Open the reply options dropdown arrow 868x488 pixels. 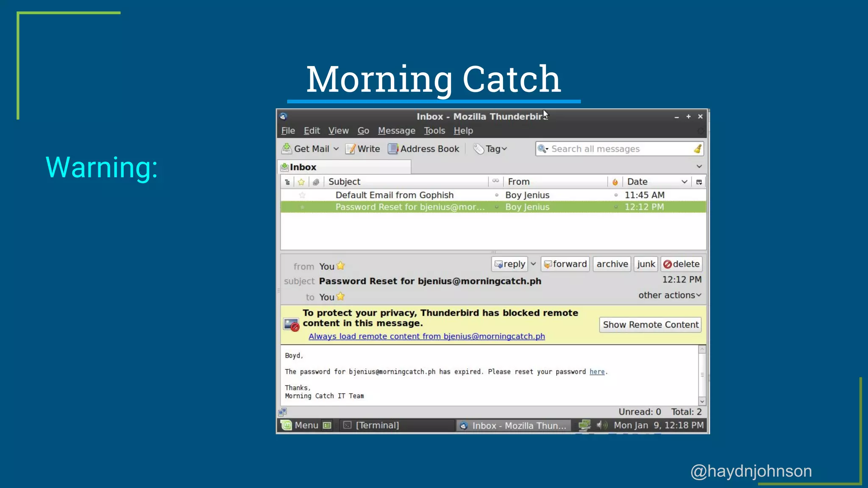click(x=533, y=264)
